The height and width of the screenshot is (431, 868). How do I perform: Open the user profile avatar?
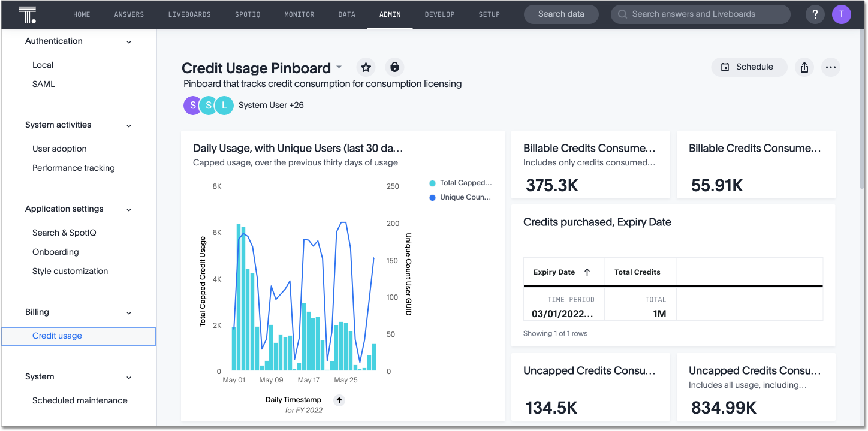[x=842, y=14]
